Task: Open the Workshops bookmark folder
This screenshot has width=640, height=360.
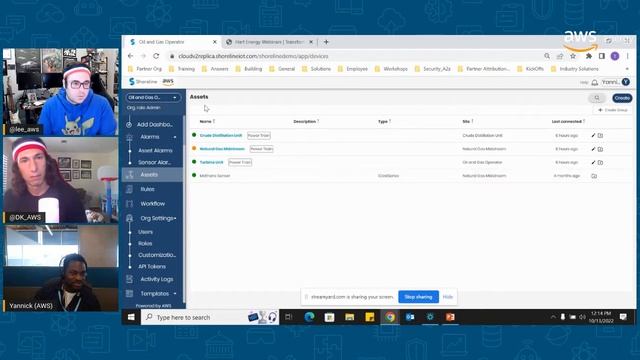Action: [391, 69]
